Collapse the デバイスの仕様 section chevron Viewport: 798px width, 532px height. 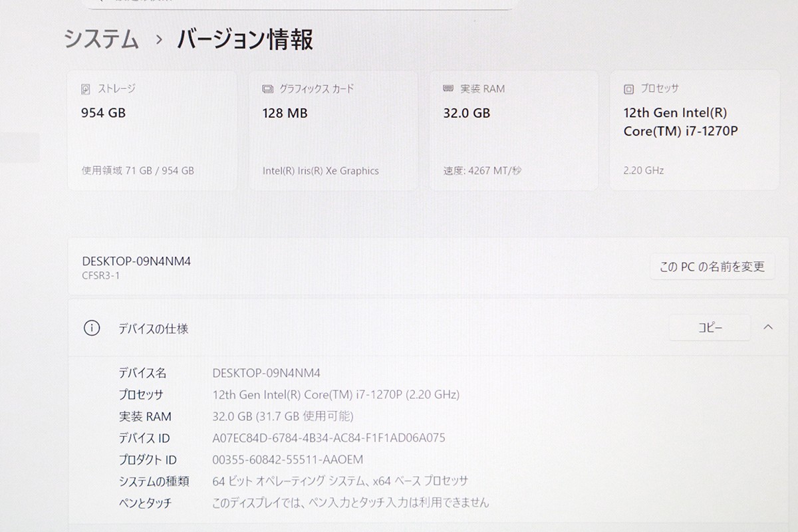768,327
